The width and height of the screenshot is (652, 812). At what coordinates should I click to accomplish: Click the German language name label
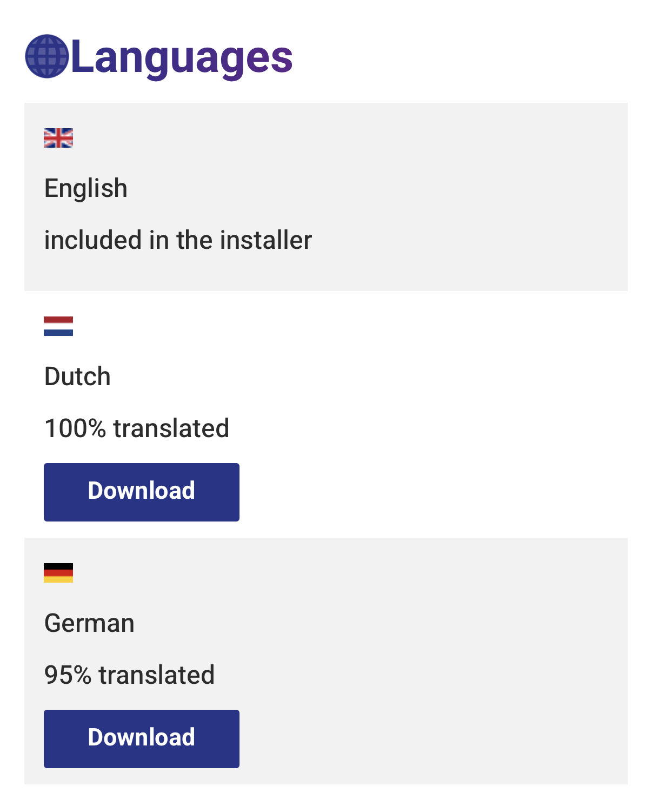tap(89, 623)
